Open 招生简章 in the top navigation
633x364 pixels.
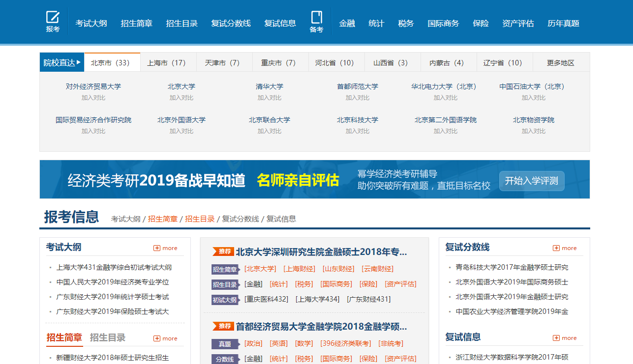(136, 23)
